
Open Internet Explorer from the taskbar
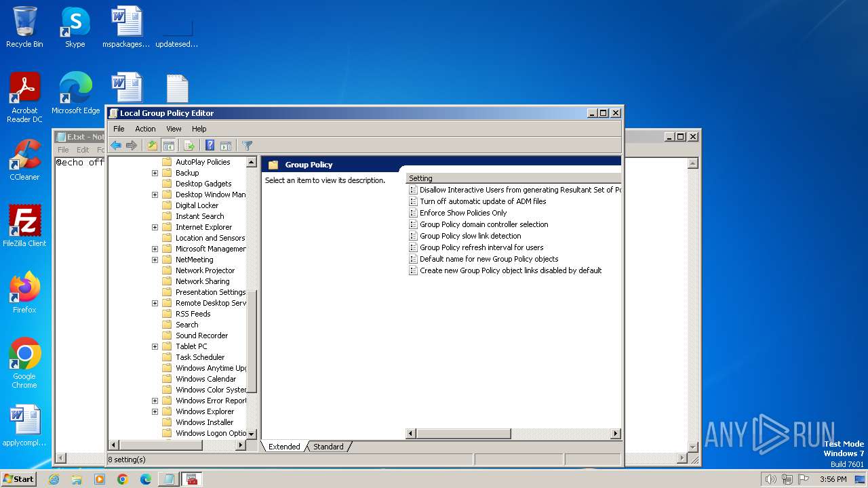54,479
